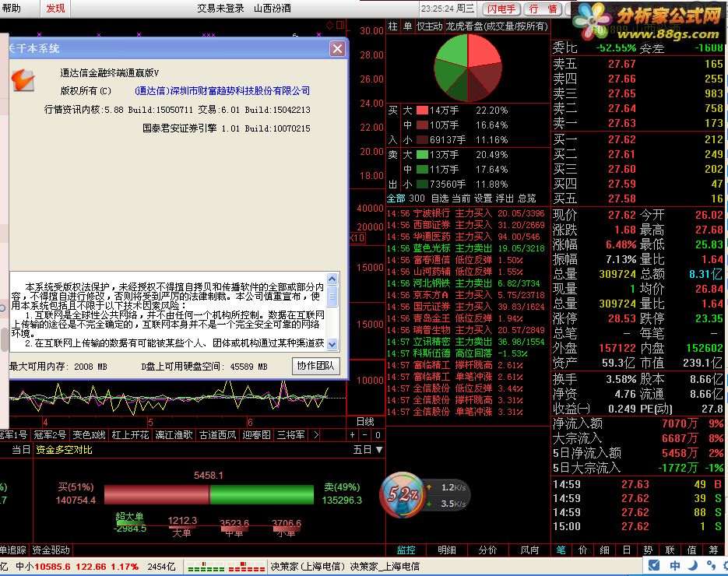Screen dimensions: 728x576
Task: Select the 冠军2号 indicator tab
Action: (x=50, y=435)
